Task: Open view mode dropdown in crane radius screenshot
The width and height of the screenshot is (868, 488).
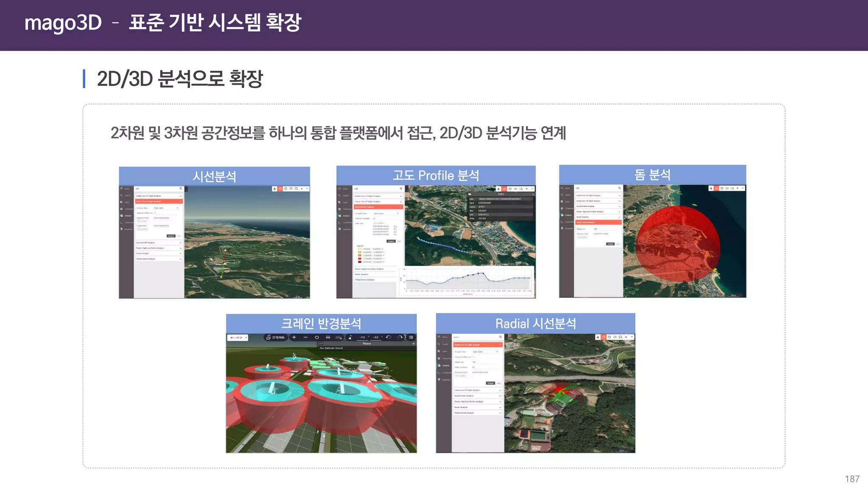Action: (x=238, y=338)
